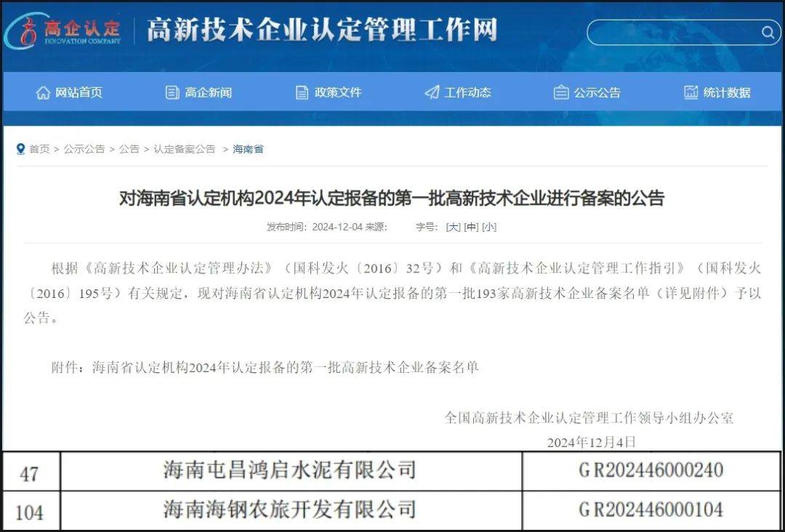Open the 工作动态 navigation item
Screen dimensions: 785x532
(458, 92)
